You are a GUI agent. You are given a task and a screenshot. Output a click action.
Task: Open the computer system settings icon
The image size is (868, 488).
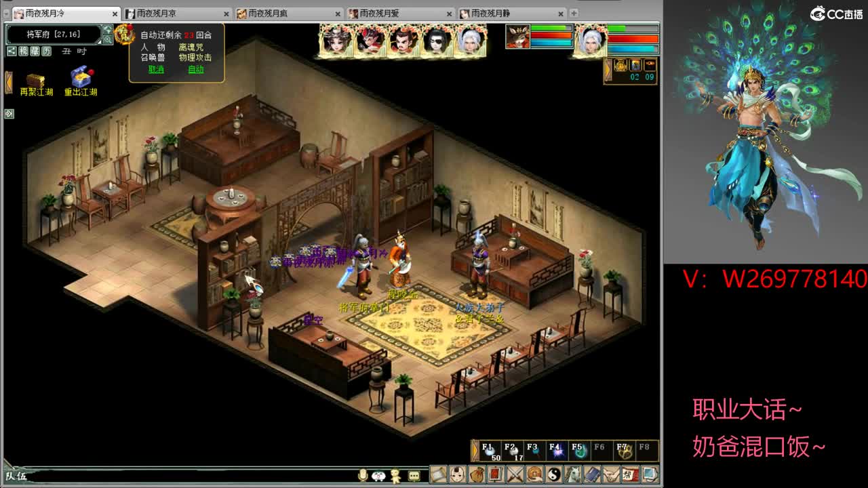650,474
